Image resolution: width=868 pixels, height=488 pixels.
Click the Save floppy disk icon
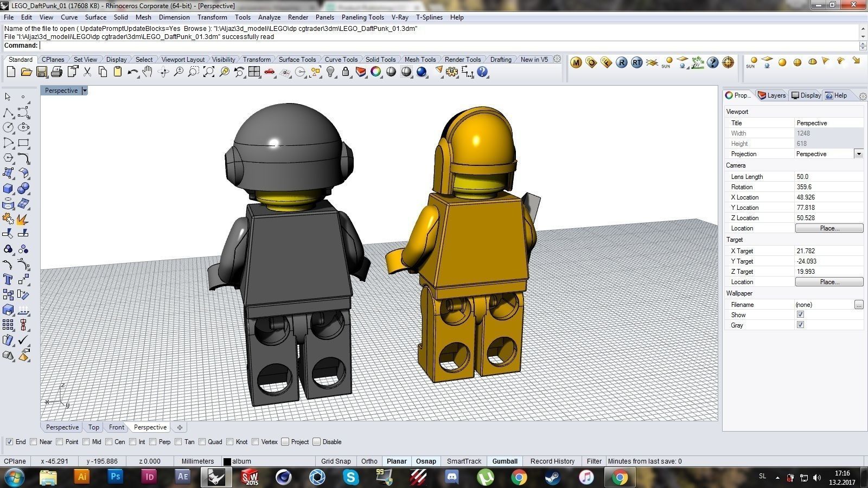41,72
